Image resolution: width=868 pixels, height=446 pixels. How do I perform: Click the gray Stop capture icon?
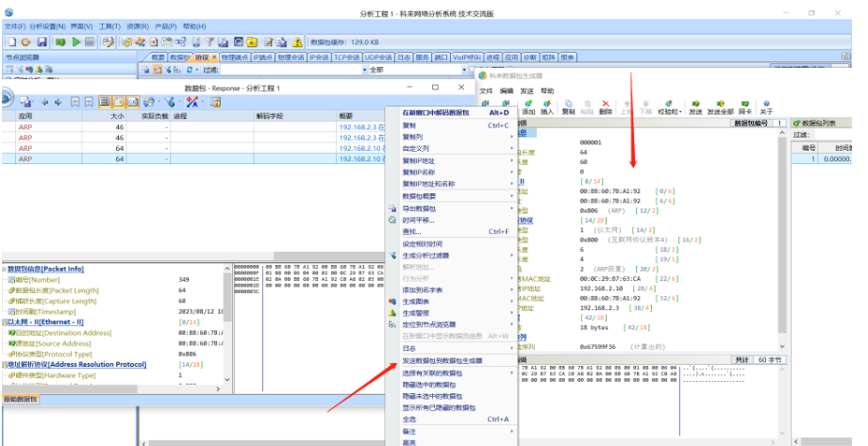(90, 42)
